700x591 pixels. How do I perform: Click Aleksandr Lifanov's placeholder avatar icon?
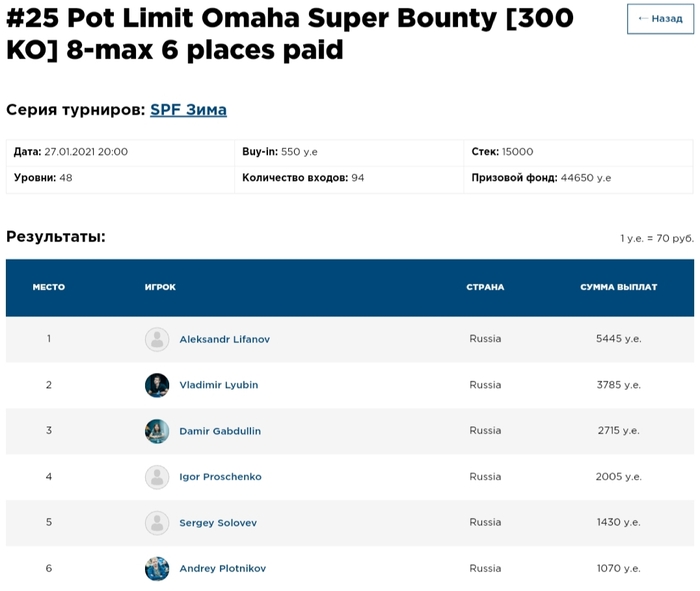(157, 339)
